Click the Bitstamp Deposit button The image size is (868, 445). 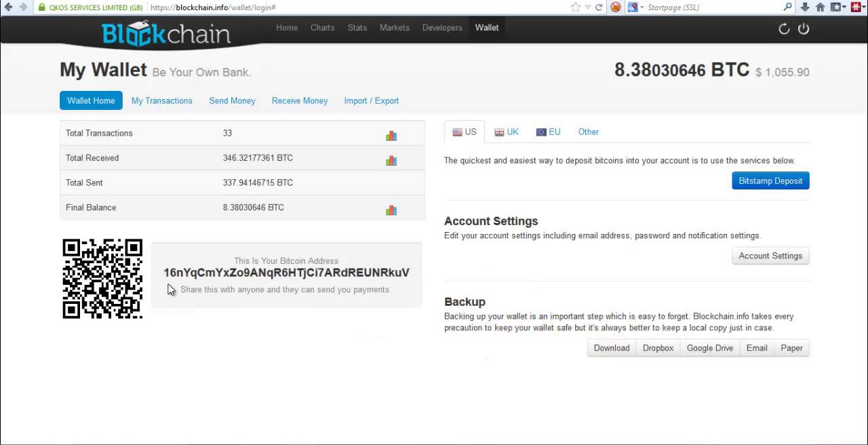point(770,180)
